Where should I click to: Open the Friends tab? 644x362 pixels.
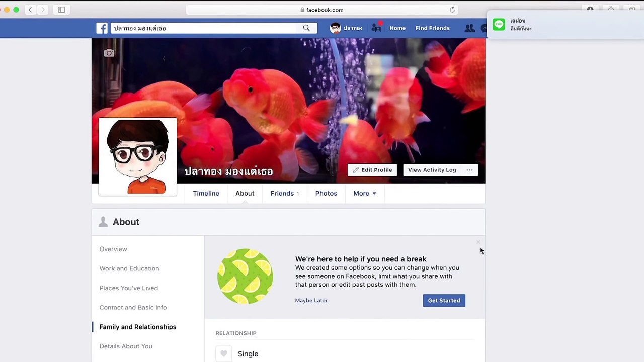click(x=285, y=193)
